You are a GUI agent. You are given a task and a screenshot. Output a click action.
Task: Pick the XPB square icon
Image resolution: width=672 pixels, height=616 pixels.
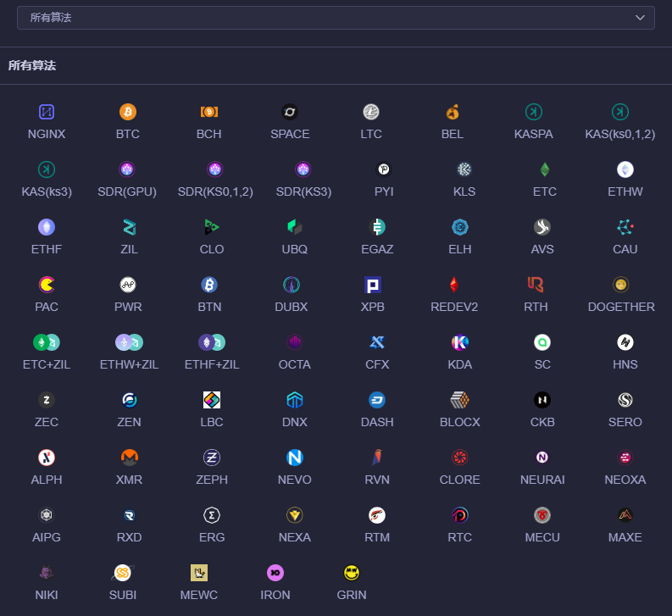tap(372, 285)
